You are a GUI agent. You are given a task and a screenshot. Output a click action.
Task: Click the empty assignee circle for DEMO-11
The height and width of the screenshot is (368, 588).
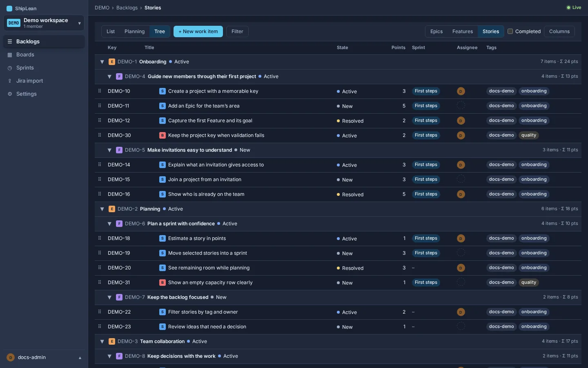pyautogui.click(x=461, y=105)
